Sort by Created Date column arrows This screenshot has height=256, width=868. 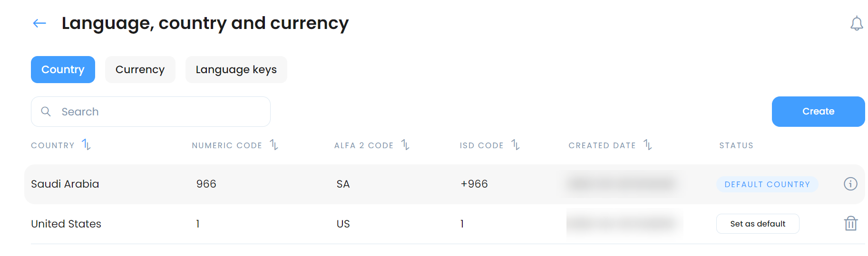click(x=648, y=144)
